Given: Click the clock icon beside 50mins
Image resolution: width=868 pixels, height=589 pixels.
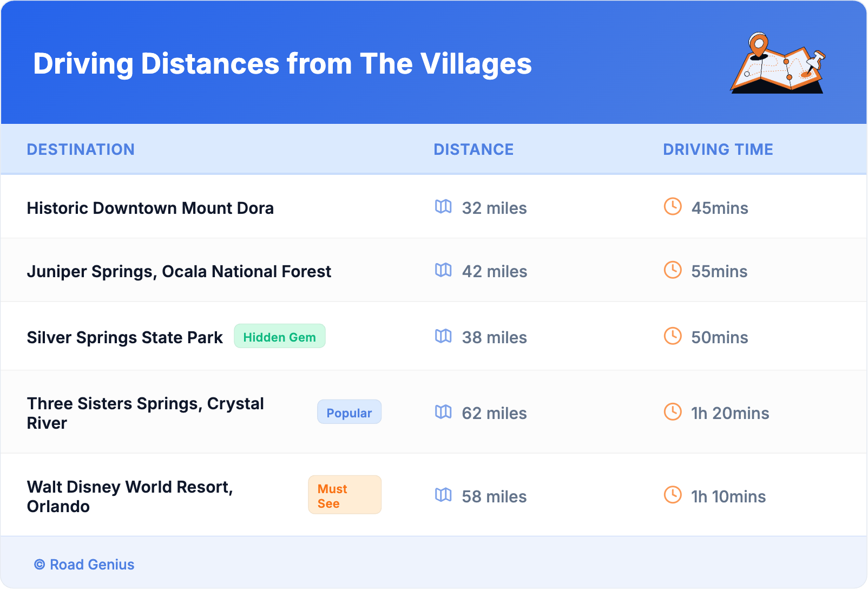Looking at the screenshot, I should tap(673, 336).
